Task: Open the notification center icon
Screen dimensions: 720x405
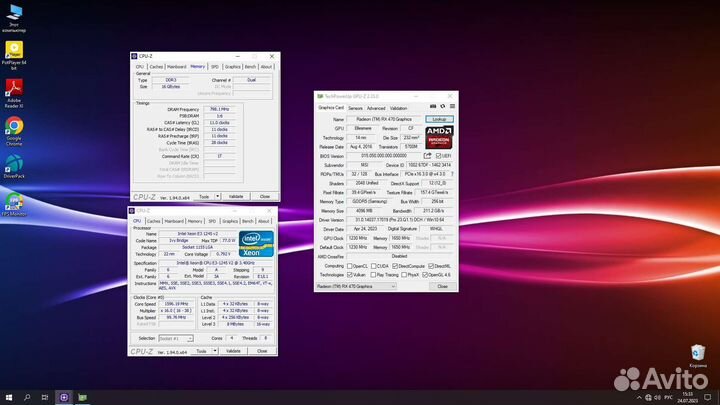Action: 708,398
